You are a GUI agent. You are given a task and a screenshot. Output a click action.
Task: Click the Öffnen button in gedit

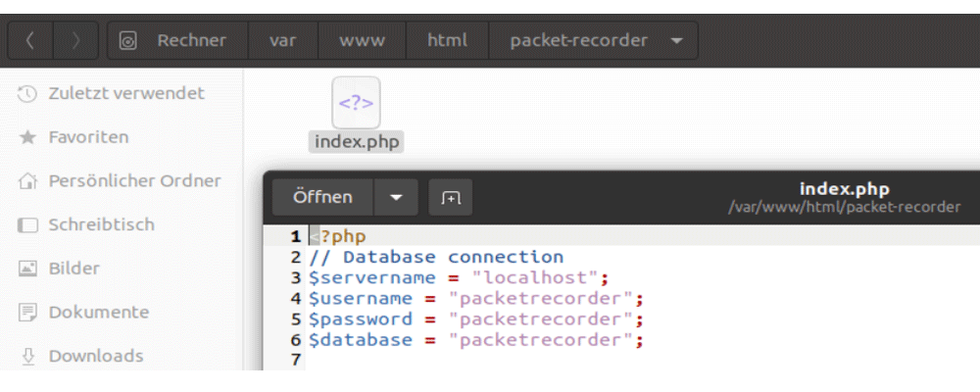(322, 198)
